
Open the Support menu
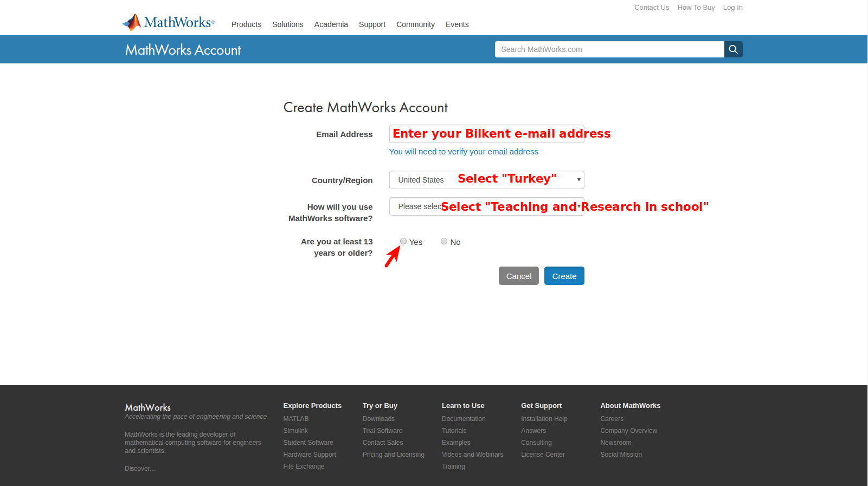click(x=372, y=24)
